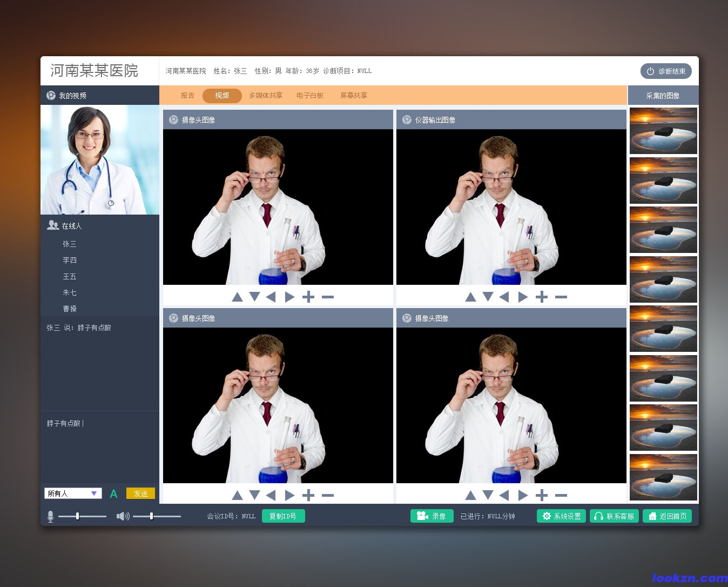
Task: Select the first collected image thumbnail
Action: (x=663, y=131)
